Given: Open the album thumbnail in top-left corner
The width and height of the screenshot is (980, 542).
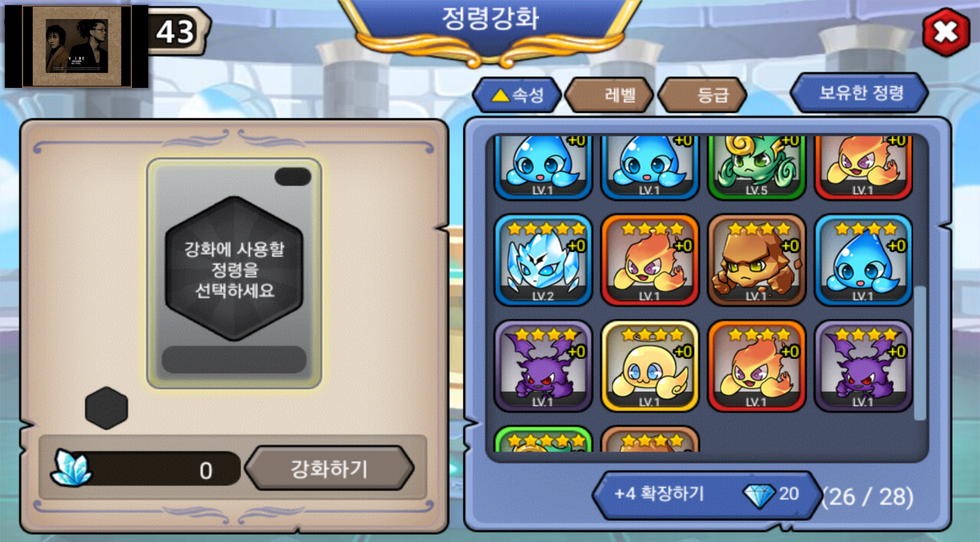Looking at the screenshot, I should click(77, 46).
